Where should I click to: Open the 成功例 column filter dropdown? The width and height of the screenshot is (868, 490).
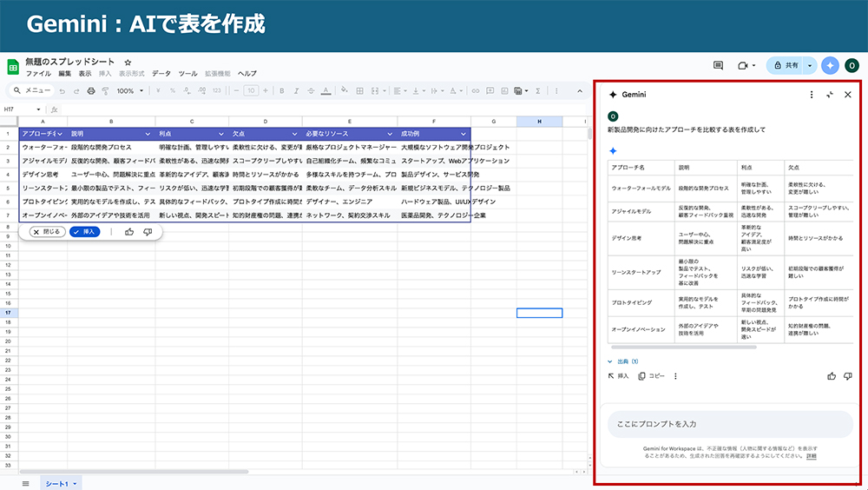pos(464,134)
